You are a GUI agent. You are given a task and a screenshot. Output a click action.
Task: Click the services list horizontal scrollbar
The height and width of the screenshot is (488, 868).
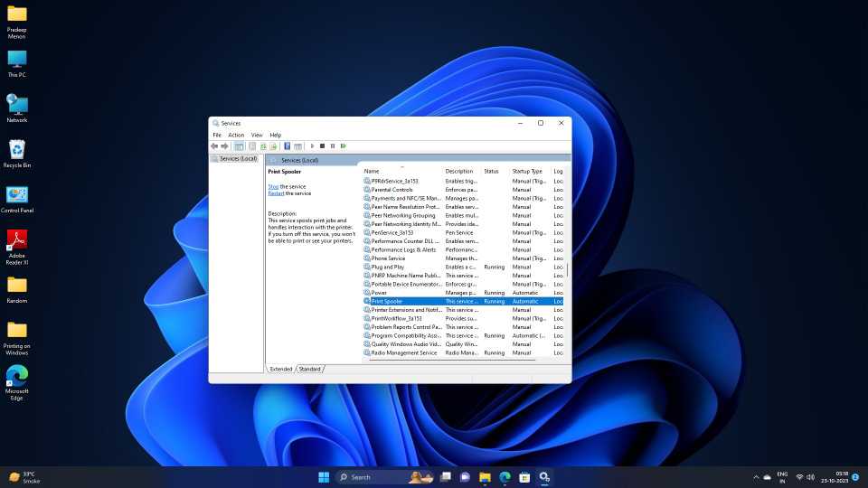(x=452, y=361)
